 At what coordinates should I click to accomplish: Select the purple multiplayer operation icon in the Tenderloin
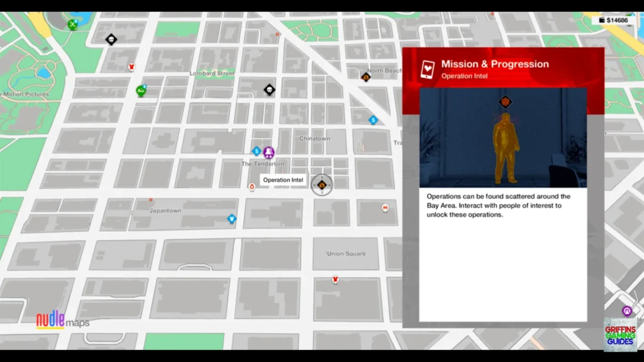point(269,151)
